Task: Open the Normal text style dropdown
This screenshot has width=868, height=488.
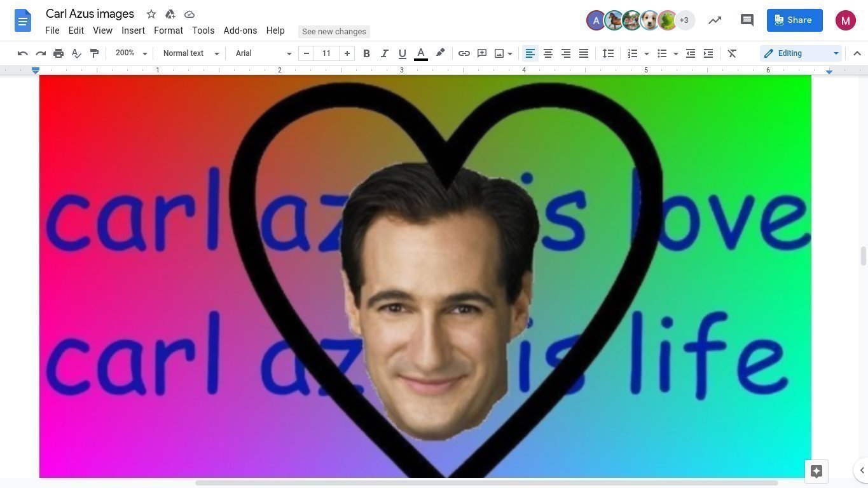Action: pos(191,53)
